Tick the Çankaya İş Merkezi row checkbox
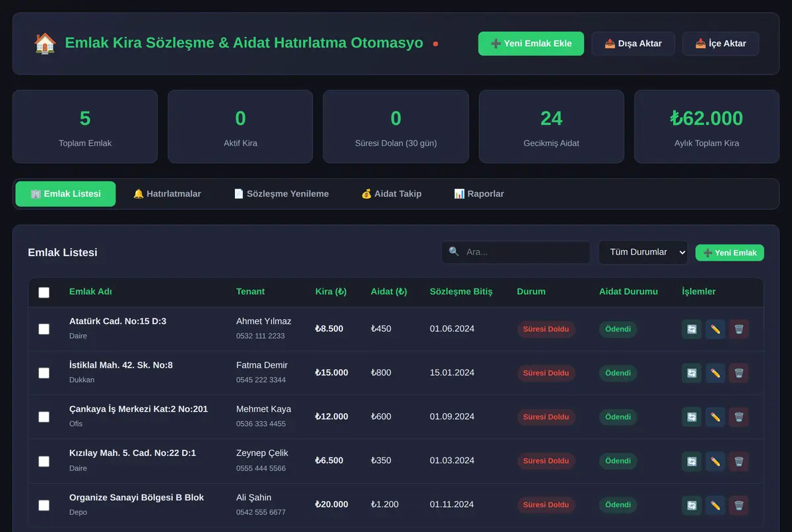The width and height of the screenshot is (792, 532). (x=44, y=417)
